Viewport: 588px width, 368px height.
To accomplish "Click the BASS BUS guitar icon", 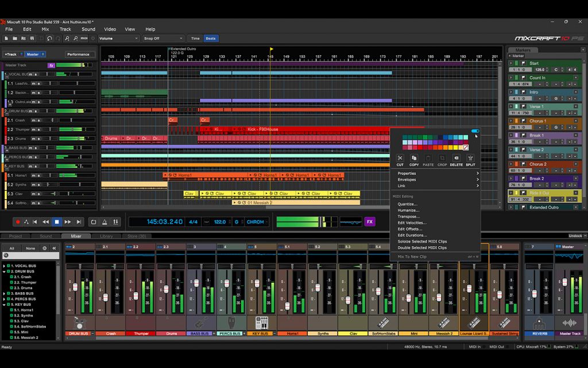I will click(x=201, y=323).
